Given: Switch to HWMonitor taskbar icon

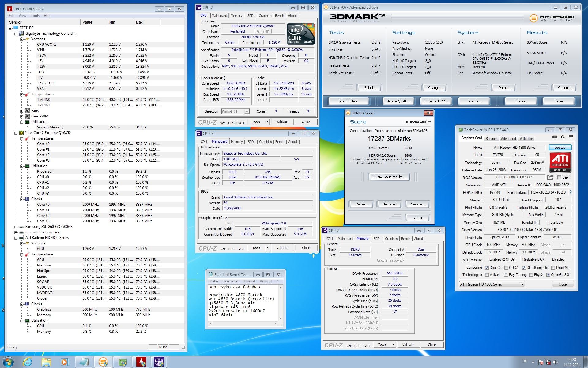Looking at the screenshot, I should 141,362.
